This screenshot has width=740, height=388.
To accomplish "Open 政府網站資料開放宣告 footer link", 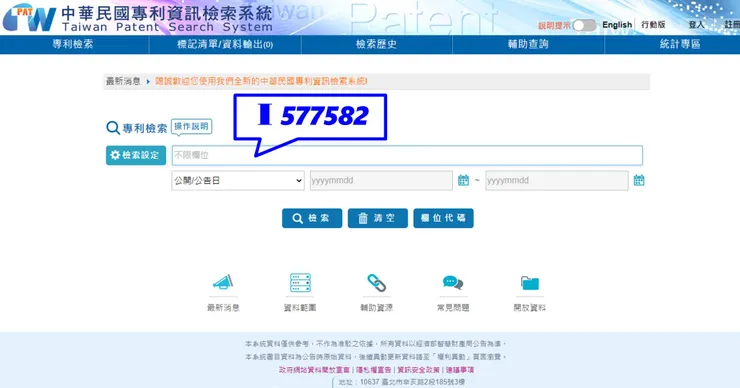I will click(314, 370).
